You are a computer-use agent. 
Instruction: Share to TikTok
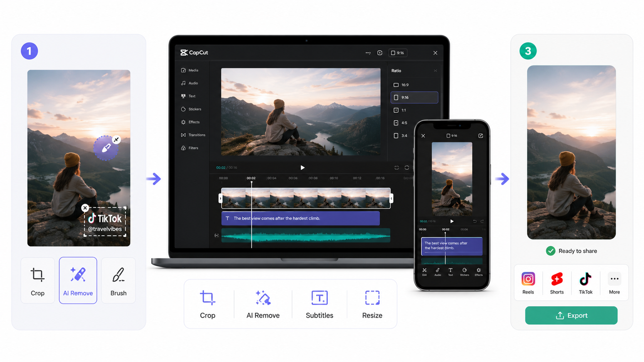[585, 283]
